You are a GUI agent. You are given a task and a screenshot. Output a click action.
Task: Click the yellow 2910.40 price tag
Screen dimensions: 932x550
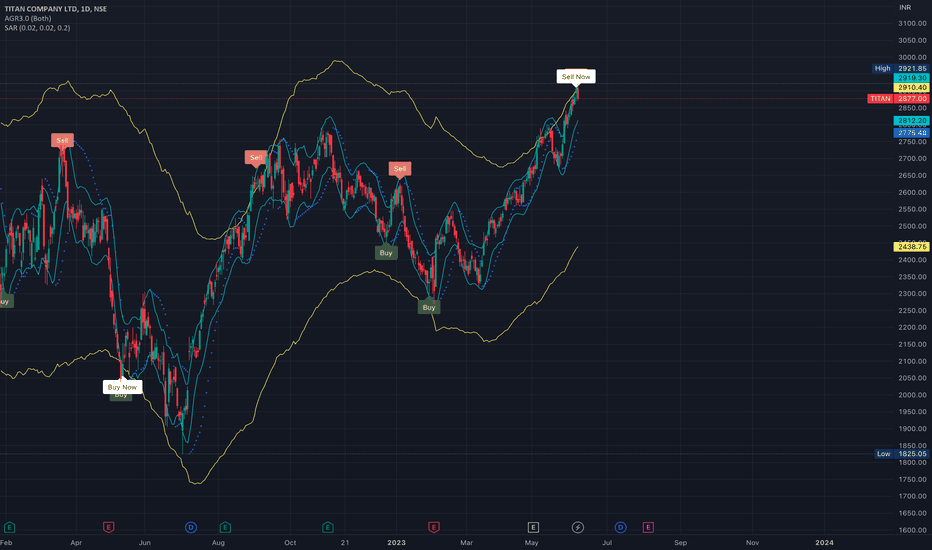tap(912, 87)
